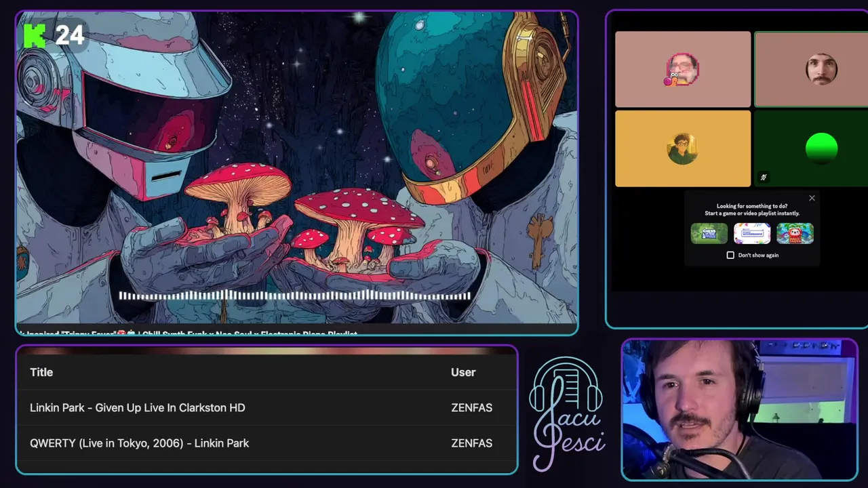868x488 pixels.
Task: Click the Jacu Pesci headphones logo
Action: tap(567, 413)
